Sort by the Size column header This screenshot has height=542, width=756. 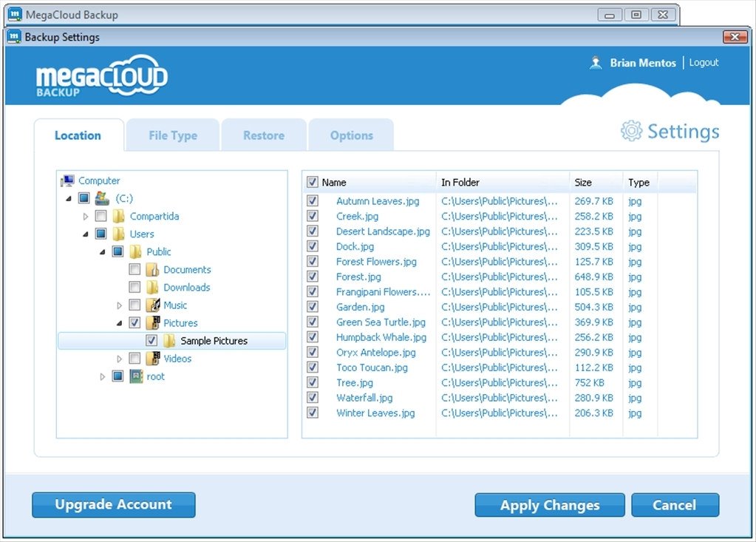point(596,183)
